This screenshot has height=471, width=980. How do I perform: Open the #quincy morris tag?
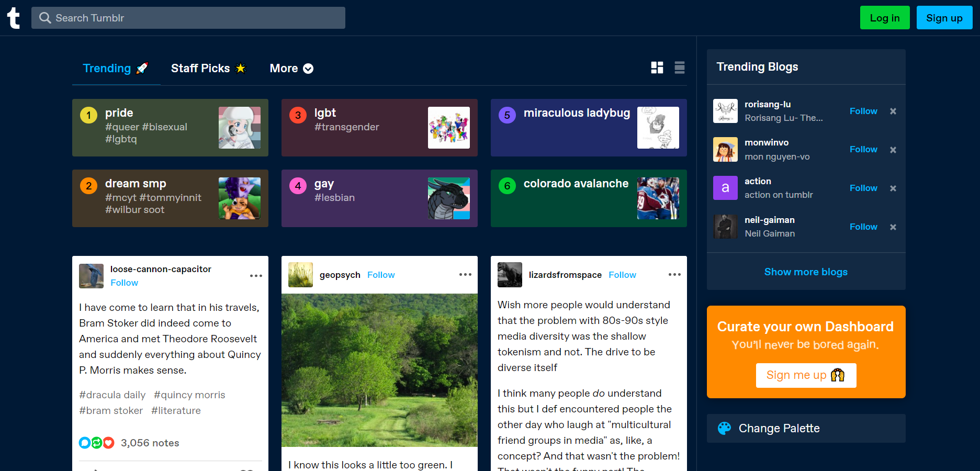pyautogui.click(x=189, y=395)
